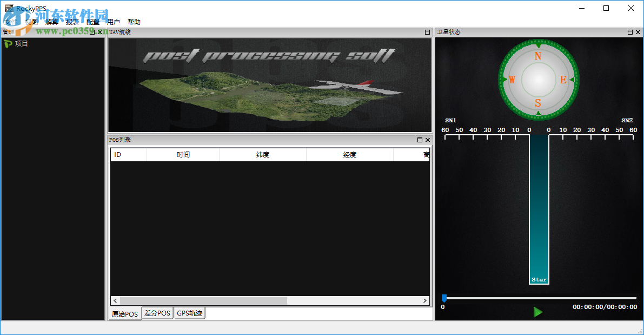This screenshot has width=644, height=335.
Task: Open the 报表 menu
Action: (x=72, y=22)
